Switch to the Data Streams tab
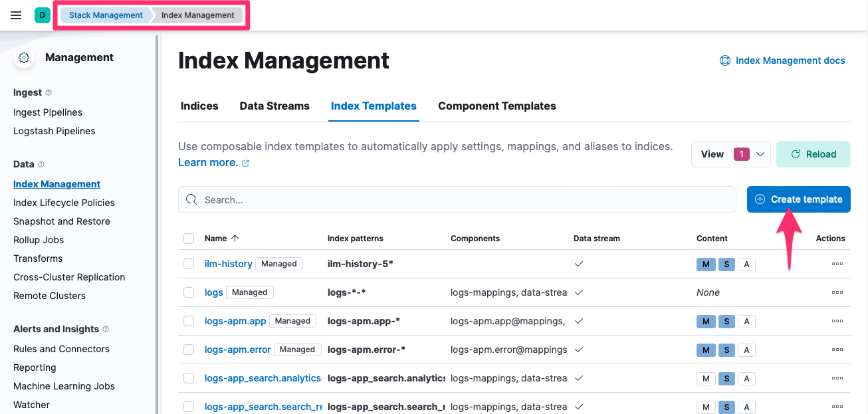Image resolution: width=868 pixels, height=414 pixels. coord(274,106)
